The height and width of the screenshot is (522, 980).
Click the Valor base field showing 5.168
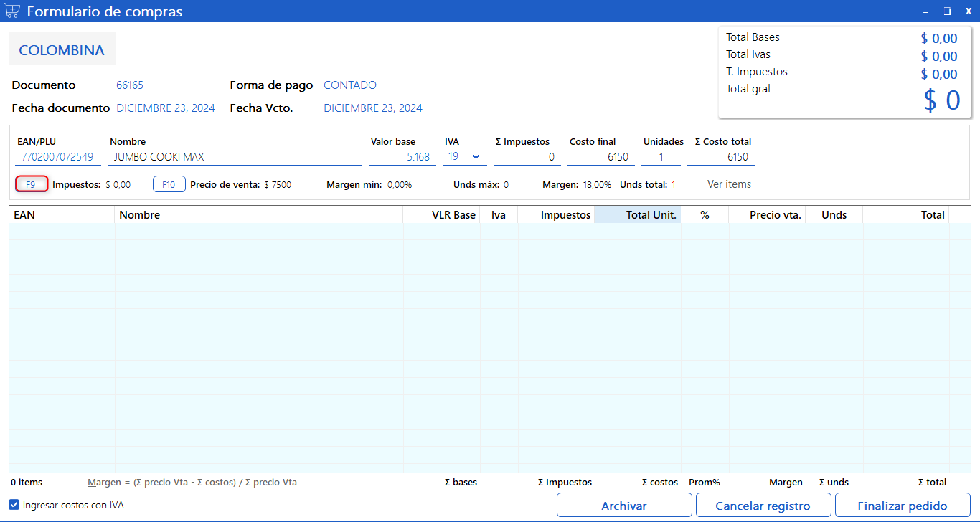(x=402, y=157)
